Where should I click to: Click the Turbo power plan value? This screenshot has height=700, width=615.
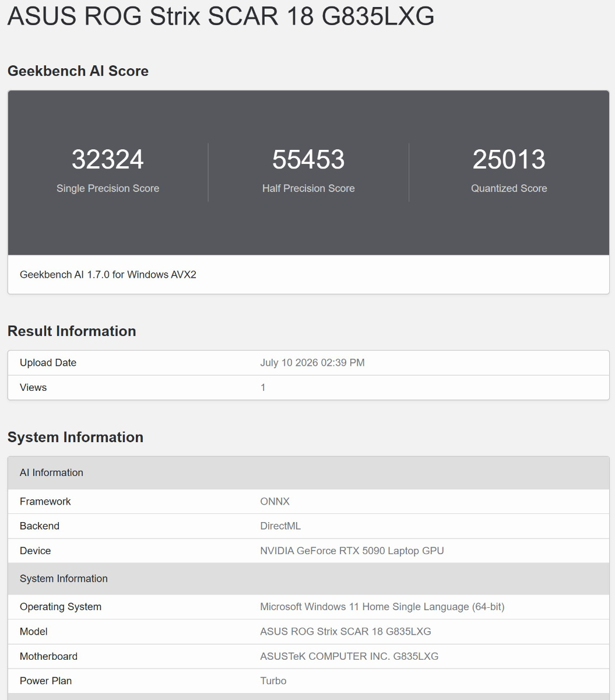coord(273,681)
